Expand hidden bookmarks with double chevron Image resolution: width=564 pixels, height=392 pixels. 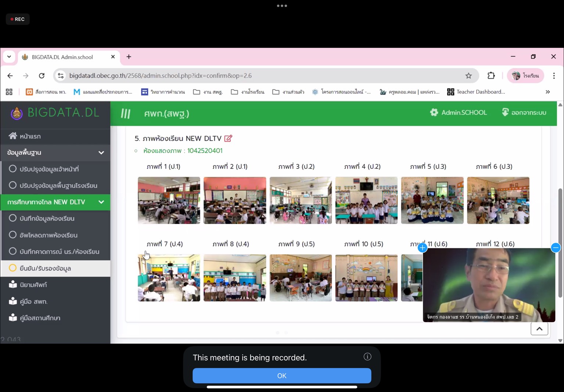547,92
